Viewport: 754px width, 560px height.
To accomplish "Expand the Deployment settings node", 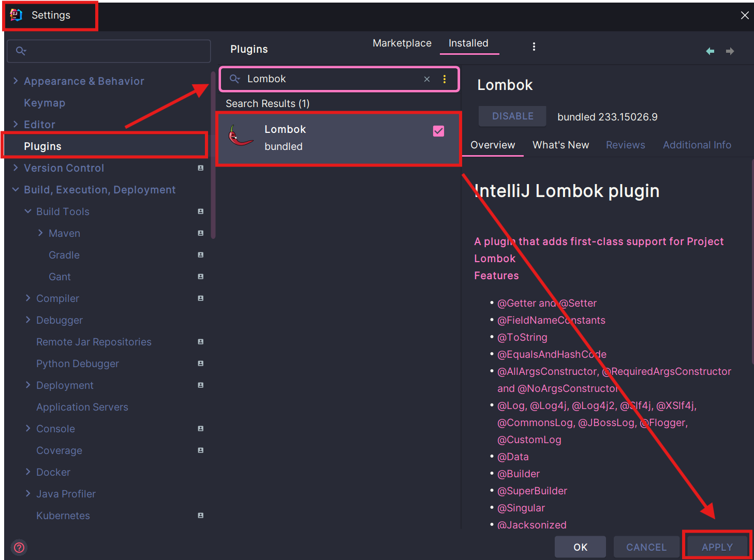I will click(28, 385).
